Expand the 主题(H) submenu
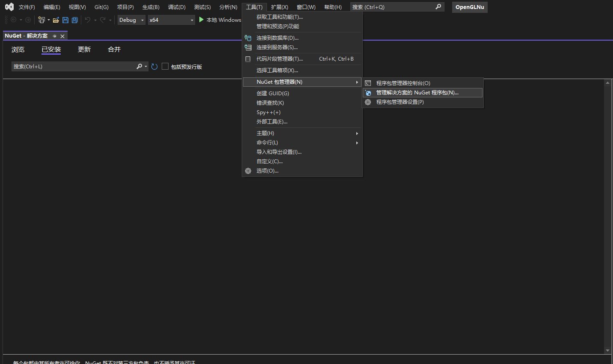 point(302,133)
